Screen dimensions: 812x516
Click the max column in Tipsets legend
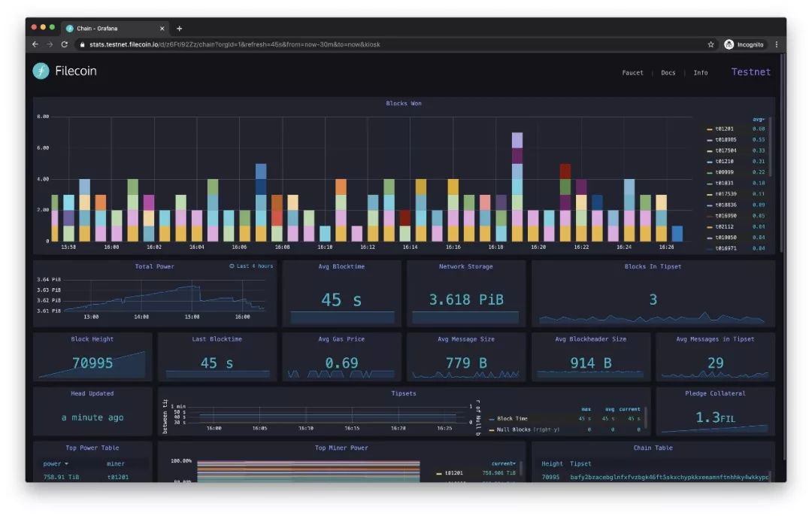(586, 409)
